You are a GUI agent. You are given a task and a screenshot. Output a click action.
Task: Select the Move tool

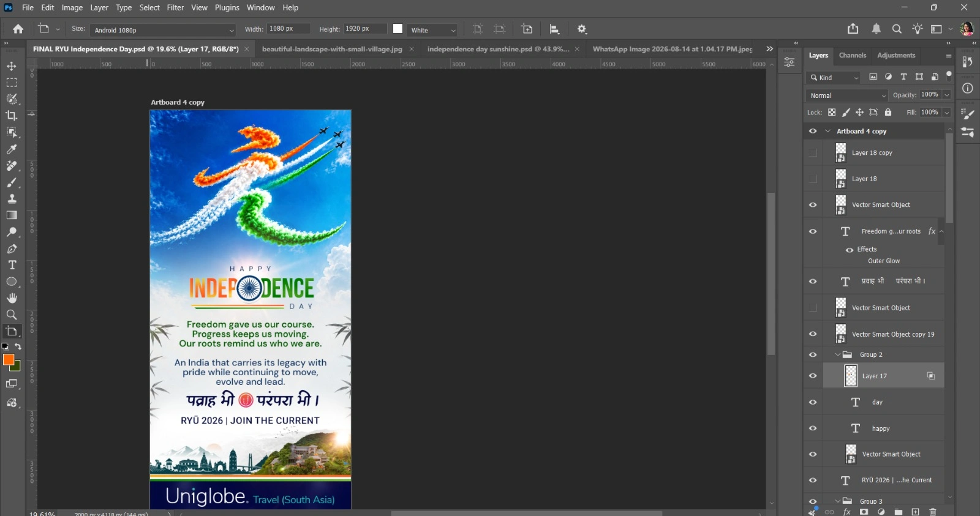pos(12,66)
